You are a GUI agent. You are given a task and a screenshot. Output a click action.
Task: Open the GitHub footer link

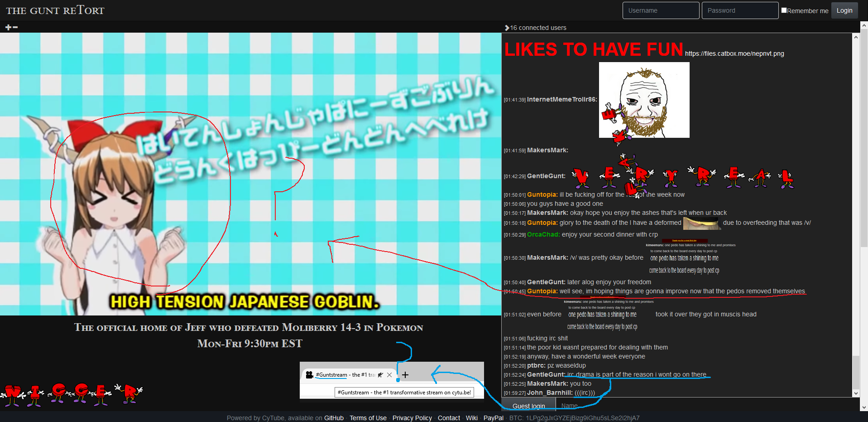pyautogui.click(x=334, y=418)
